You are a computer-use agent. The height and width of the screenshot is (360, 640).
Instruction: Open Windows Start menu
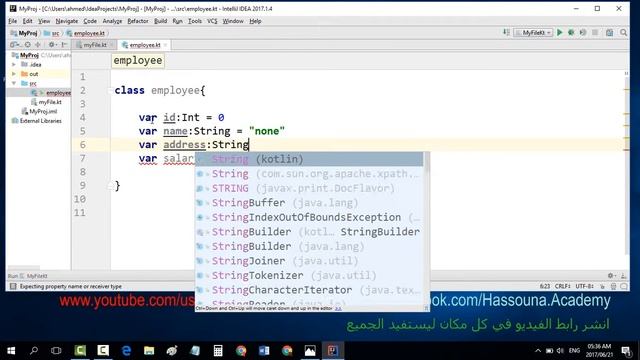pyautogui.click(x=11, y=351)
